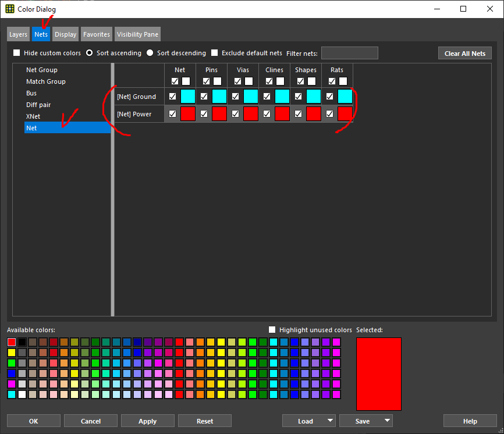Toggle the Vias column header checkbox
504x434 pixels.
pyautogui.click(x=238, y=81)
